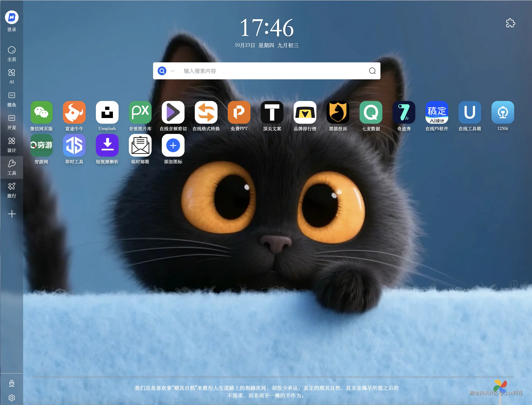
Task: Switch to the AI sidebar category
Action: [x=12, y=76]
